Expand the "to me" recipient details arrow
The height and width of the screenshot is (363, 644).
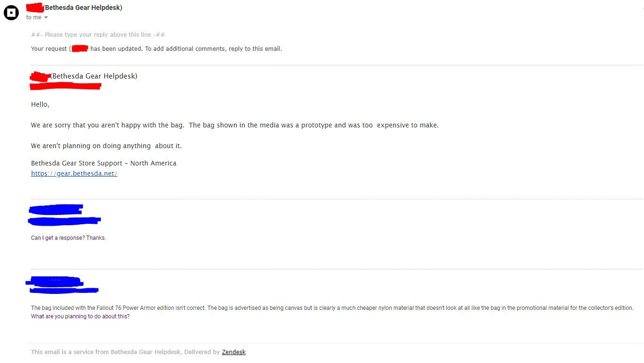tap(46, 18)
